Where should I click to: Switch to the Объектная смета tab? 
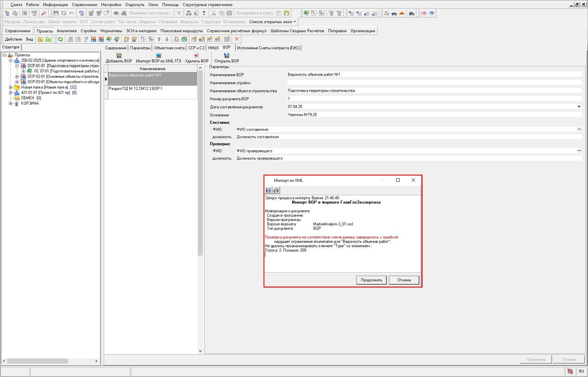coord(169,48)
